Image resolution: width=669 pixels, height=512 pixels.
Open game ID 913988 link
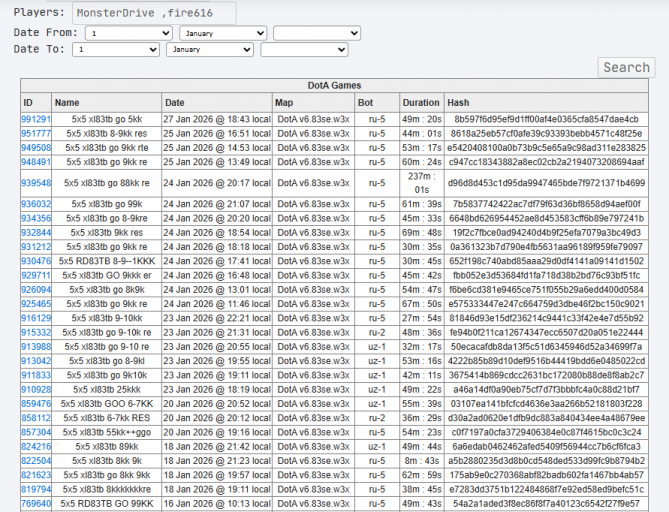36,347
